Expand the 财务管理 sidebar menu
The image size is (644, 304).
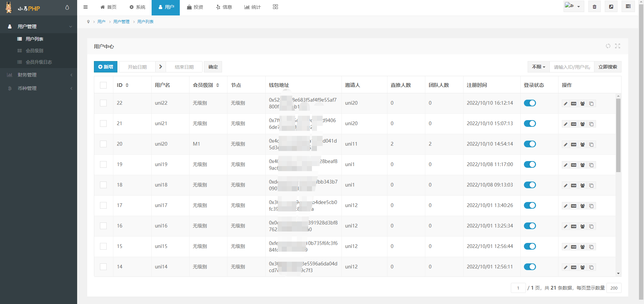(x=39, y=75)
